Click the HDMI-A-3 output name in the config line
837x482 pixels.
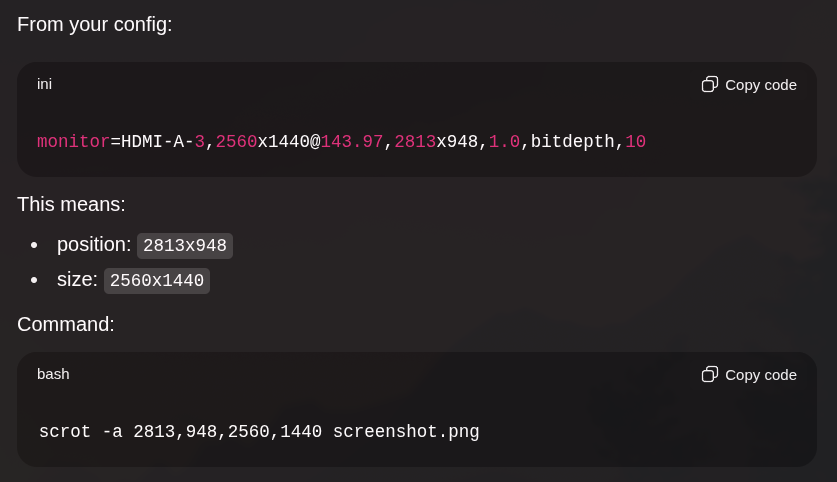pos(163,141)
